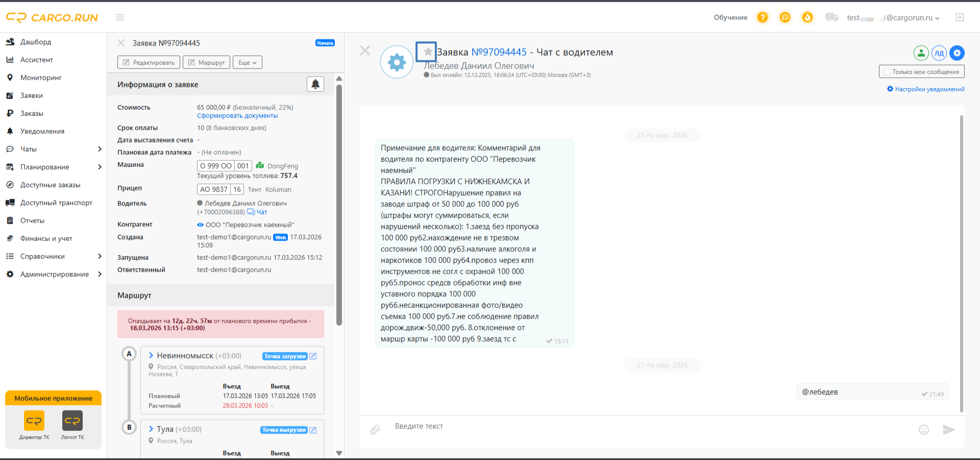The width and height of the screenshot is (980, 460).
Task: Click Сформировать документы link
Action: [237, 116]
